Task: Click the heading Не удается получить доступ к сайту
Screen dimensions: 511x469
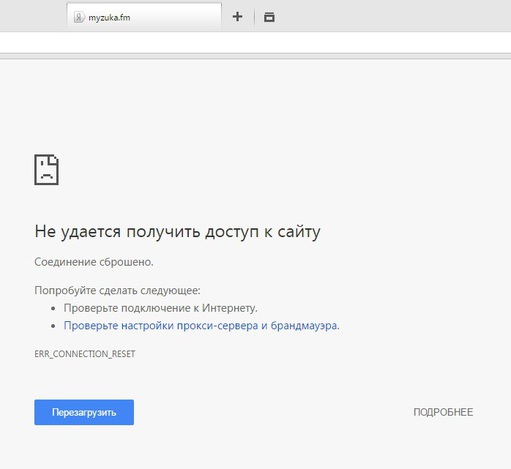Action: click(177, 231)
